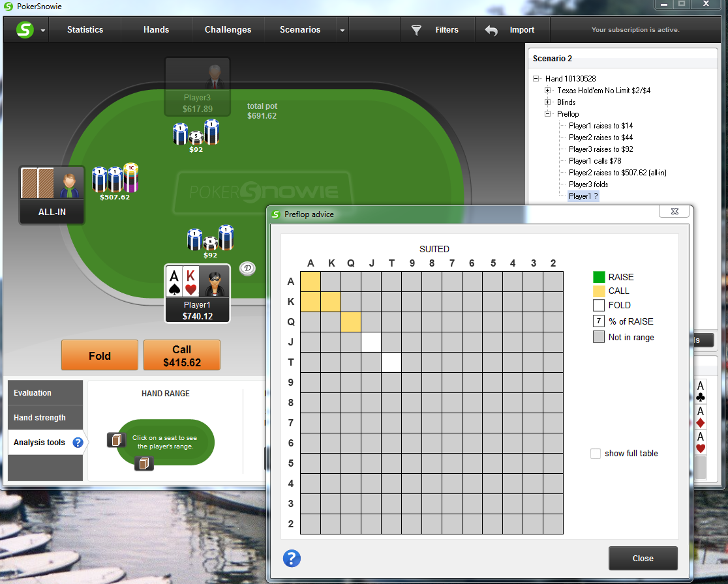
Task: Click the '% of RAISE' legend box showing 7
Action: pos(599,321)
